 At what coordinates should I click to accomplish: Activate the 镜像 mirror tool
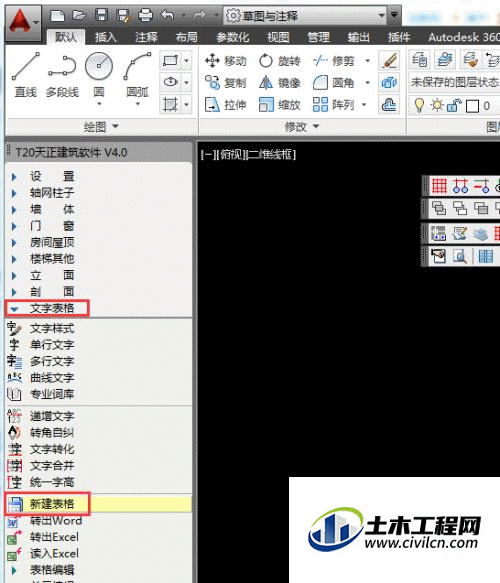[x=280, y=83]
